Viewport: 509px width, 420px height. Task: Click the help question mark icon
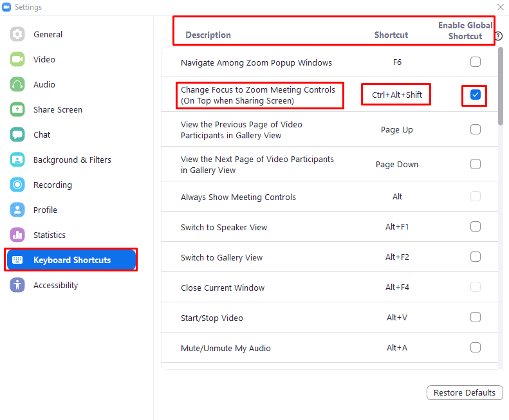pyautogui.click(x=499, y=36)
